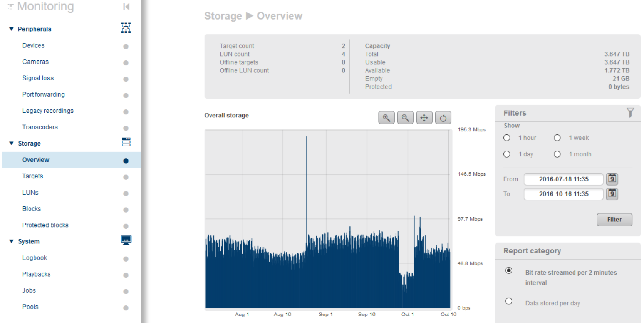The height and width of the screenshot is (327, 644).
Task: Collapse the System tree section
Action: [x=12, y=241]
